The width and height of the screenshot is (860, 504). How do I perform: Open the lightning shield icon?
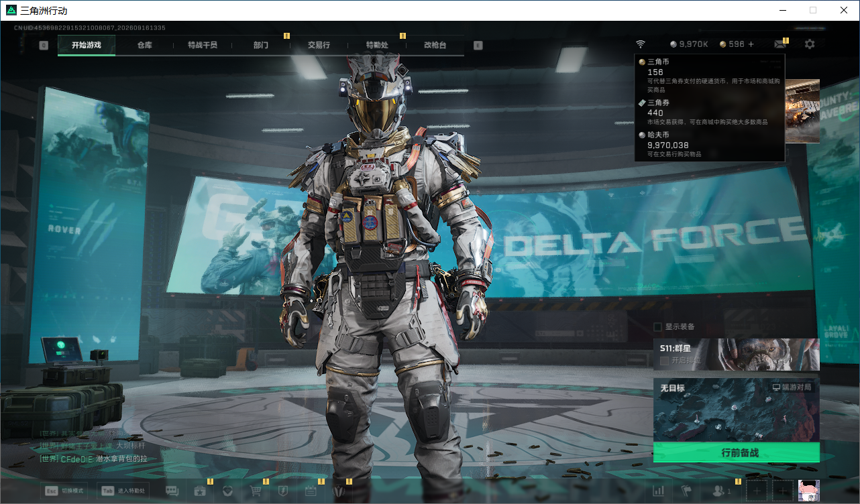[283, 491]
